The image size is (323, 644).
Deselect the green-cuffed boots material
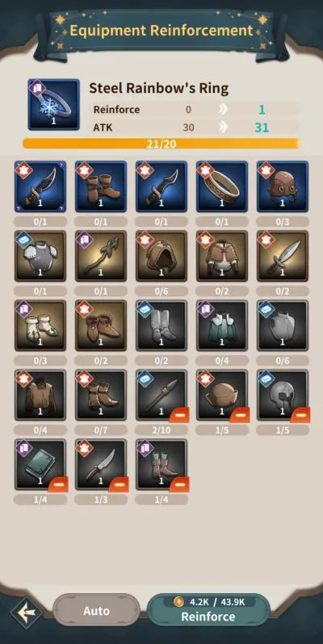pyautogui.click(x=179, y=484)
